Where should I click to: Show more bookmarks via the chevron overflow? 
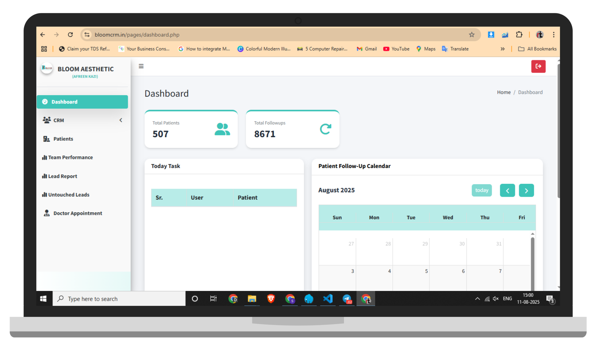tap(502, 49)
